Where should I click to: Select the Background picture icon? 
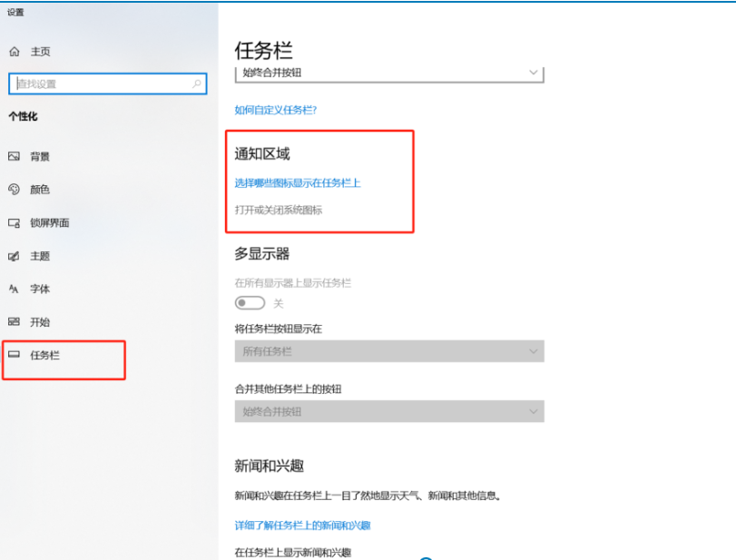click(x=14, y=156)
